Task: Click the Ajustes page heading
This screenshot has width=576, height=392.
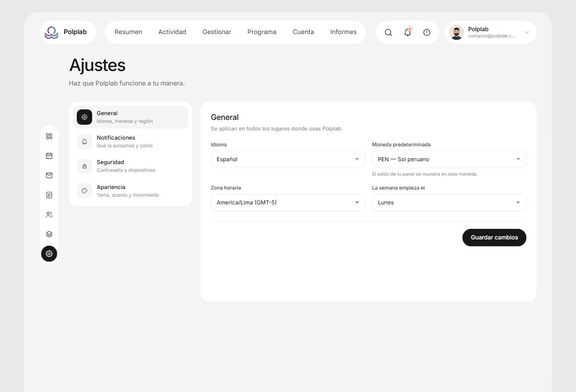Action: pyautogui.click(x=97, y=65)
